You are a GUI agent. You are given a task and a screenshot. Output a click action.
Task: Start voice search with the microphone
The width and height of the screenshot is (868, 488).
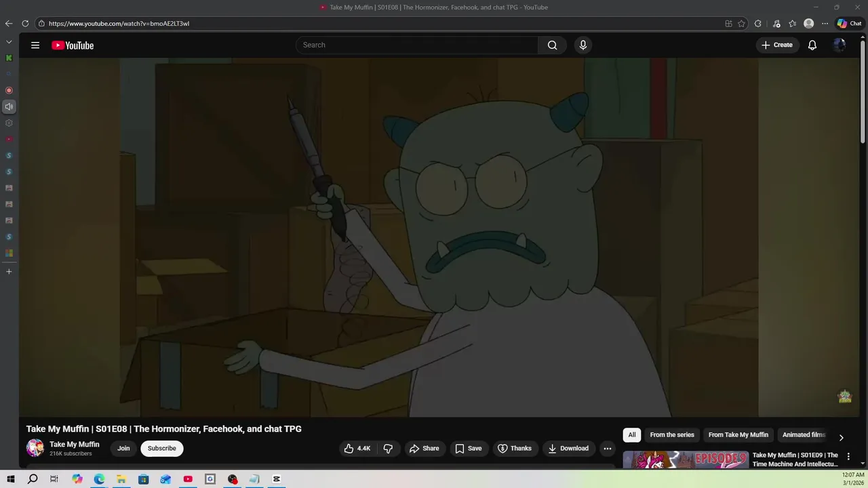point(583,45)
